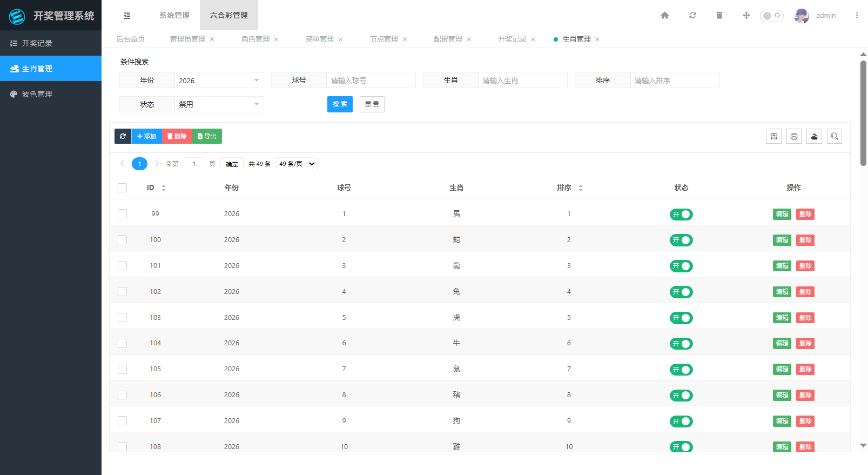Check the row with ID 101
The width and height of the screenshot is (868, 475).
pyautogui.click(x=123, y=266)
